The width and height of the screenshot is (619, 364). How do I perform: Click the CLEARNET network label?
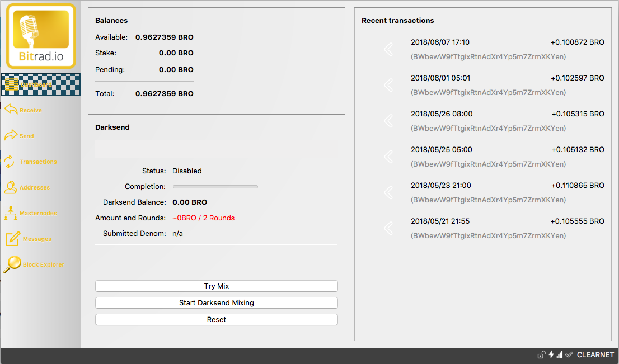pyautogui.click(x=595, y=354)
